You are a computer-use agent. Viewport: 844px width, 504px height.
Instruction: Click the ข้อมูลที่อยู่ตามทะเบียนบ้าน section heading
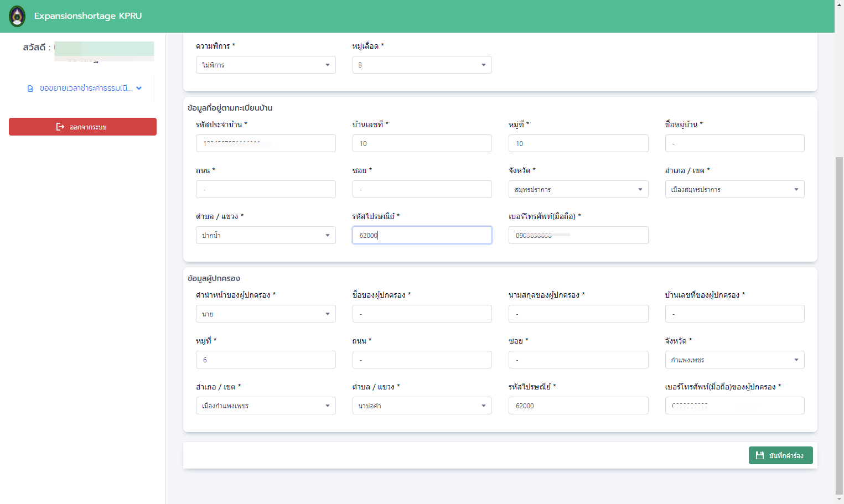[x=230, y=108]
